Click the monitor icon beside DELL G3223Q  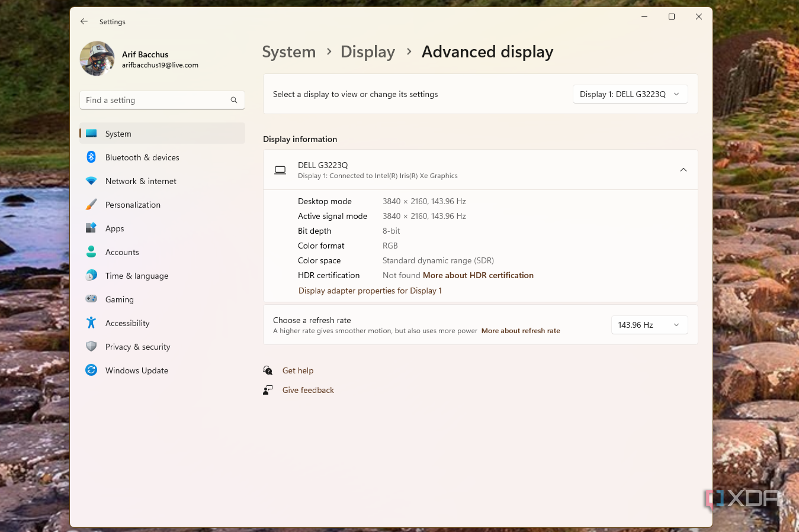280,170
